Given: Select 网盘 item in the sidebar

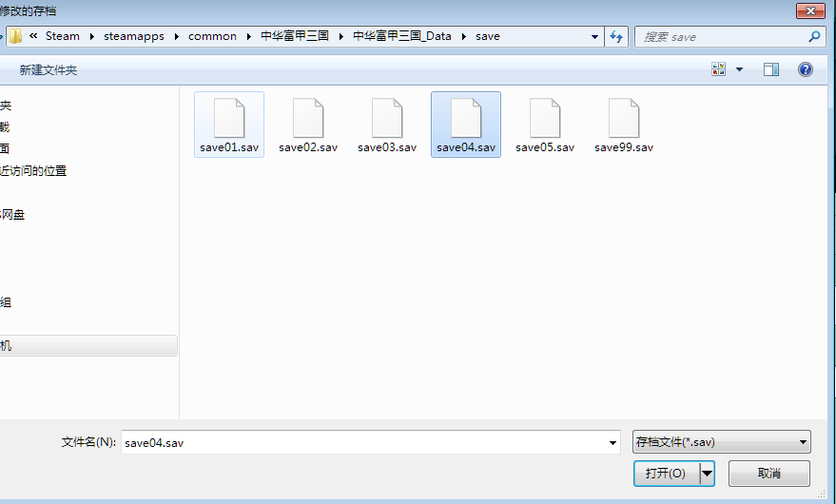Looking at the screenshot, I should (x=12, y=214).
